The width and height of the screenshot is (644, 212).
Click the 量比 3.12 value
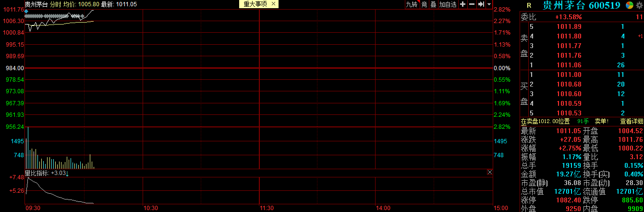(x=637, y=157)
